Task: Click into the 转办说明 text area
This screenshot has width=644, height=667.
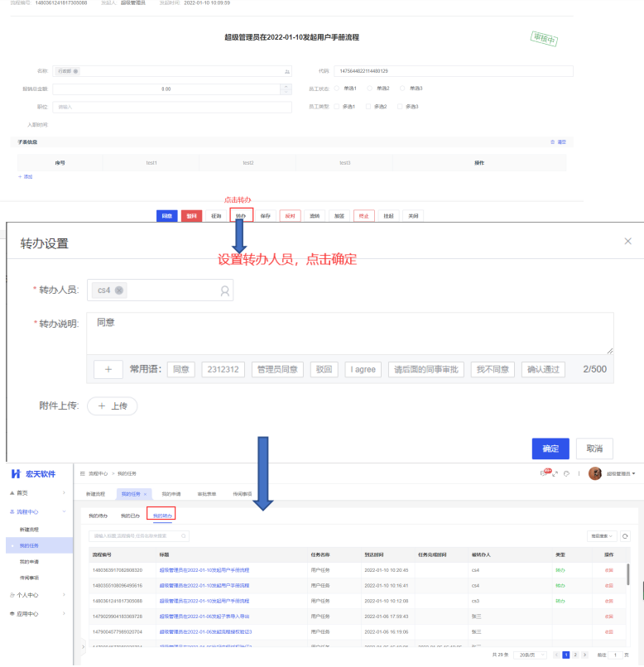Action: 349,333
